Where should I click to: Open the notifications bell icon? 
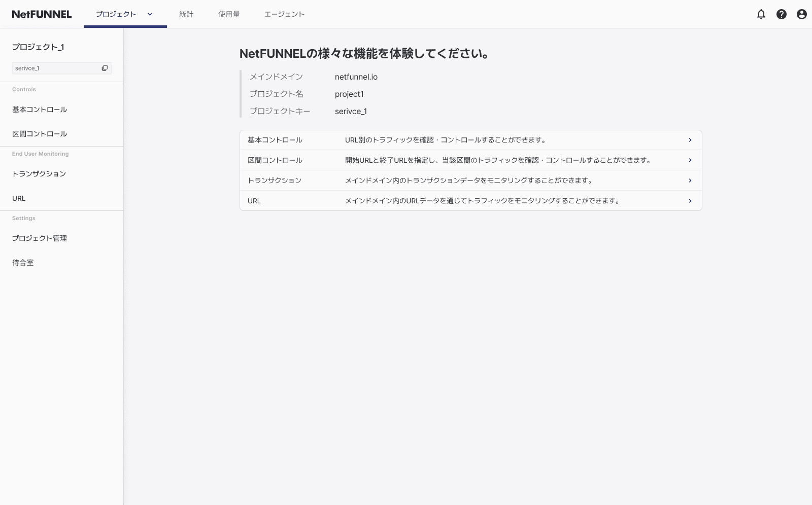pos(761,14)
